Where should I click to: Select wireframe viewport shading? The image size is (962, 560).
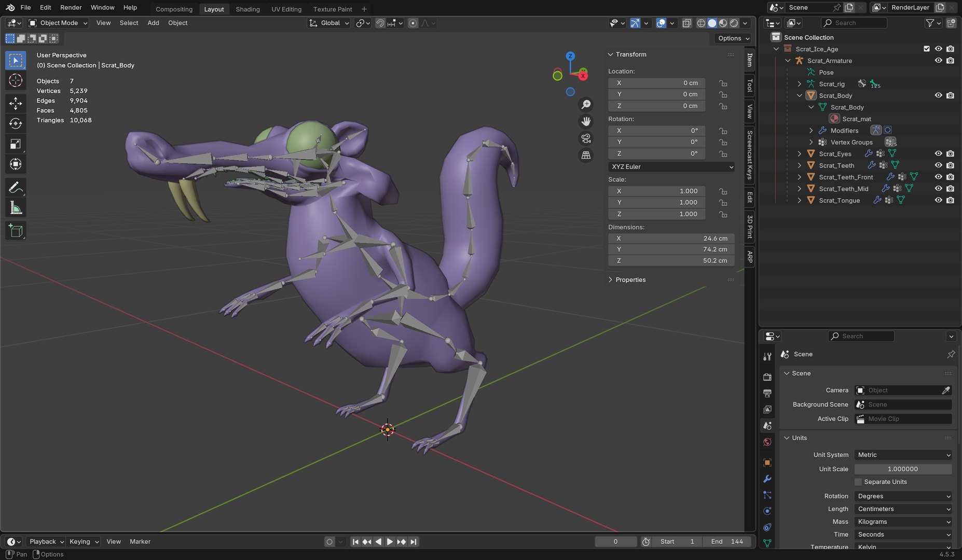click(x=701, y=23)
